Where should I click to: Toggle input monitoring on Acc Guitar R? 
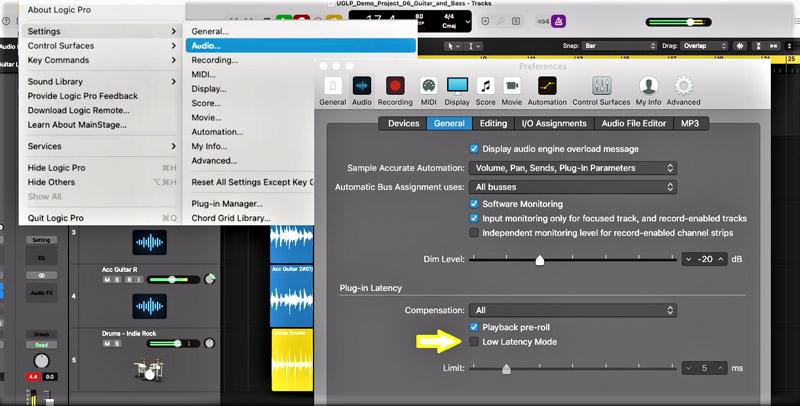pyautogui.click(x=138, y=280)
